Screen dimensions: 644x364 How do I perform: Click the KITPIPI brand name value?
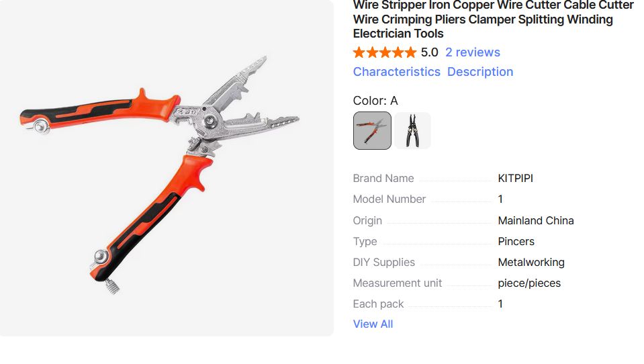(516, 178)
